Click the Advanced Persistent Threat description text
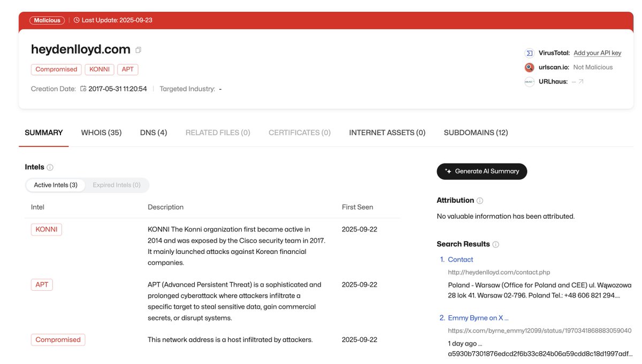This screenshot has height=364, width=642. click(235, 301)
